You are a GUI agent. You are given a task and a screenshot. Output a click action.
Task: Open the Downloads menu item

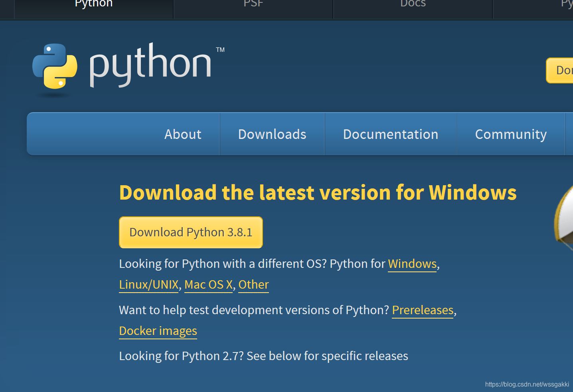pos(272,134)
